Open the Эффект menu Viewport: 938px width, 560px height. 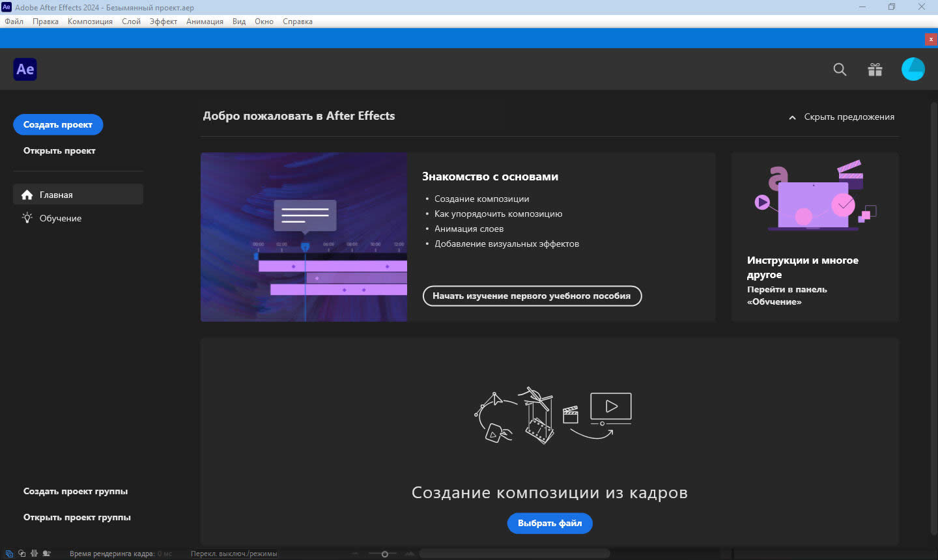pyautogui.click(x=163, y=21)
